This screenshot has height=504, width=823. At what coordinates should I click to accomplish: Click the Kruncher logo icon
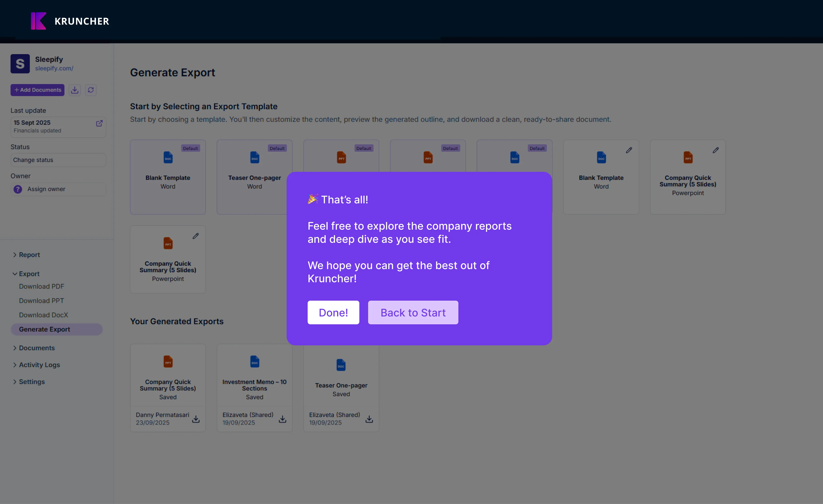pyautogui.click(x=38, y=21)
